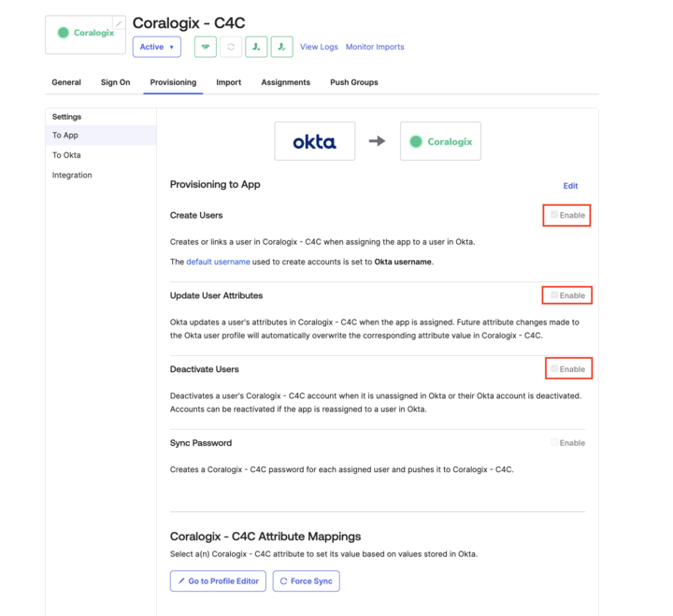Screen dimensions: 673x616
Task: Click the person-with-checkmark icon in the app header
Action: click(x=282, y=47)
